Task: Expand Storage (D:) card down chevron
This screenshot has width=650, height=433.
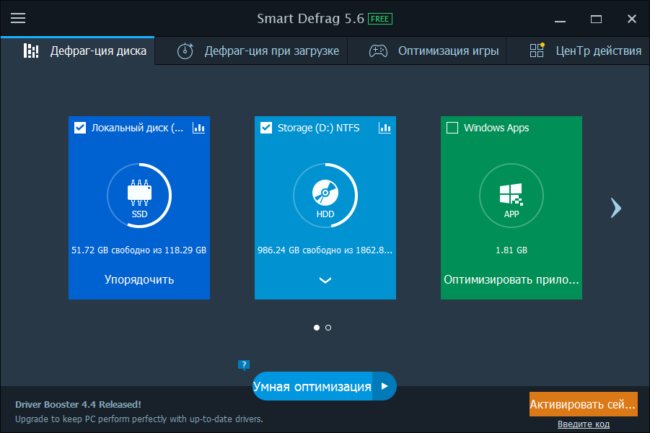Action: point(325,280)
